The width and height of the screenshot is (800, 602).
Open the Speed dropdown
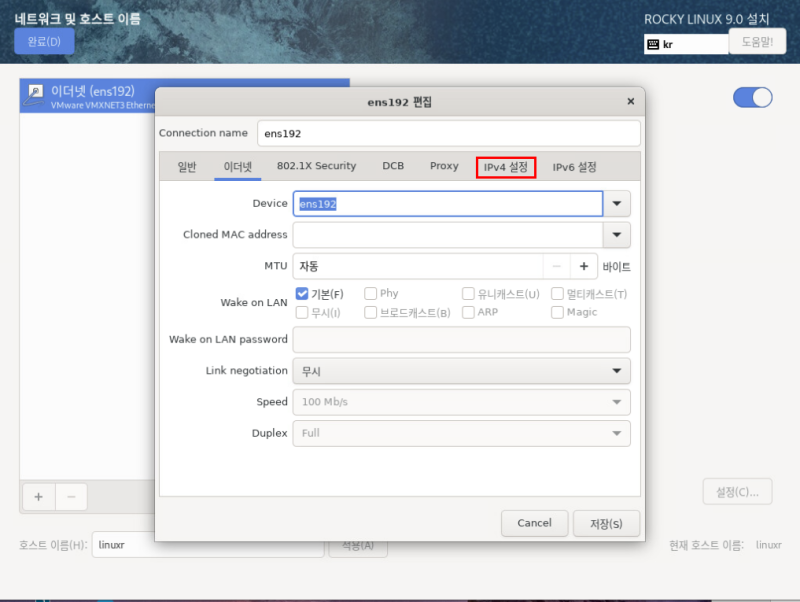click(x=461, y=402)
